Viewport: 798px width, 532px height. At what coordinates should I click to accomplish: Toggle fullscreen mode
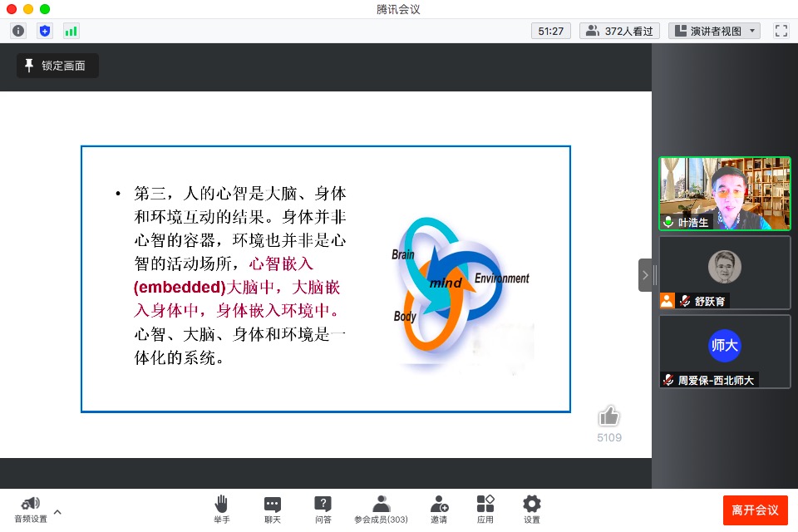781,31
